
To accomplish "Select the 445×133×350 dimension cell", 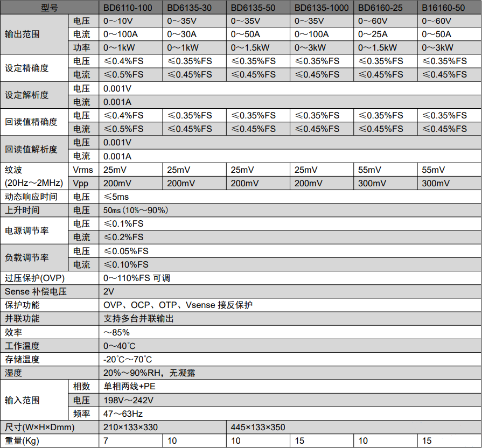I will 258,428.
